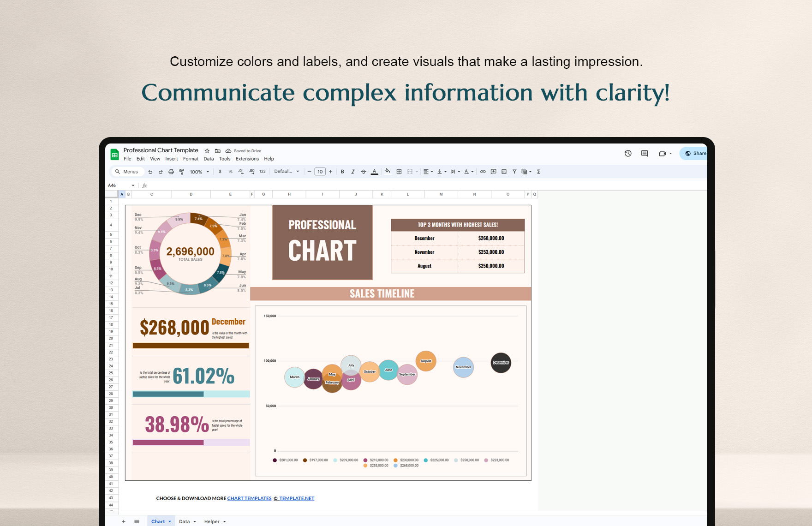Expand the Chart sheet tab menu
812x526 pixels.
169,521
